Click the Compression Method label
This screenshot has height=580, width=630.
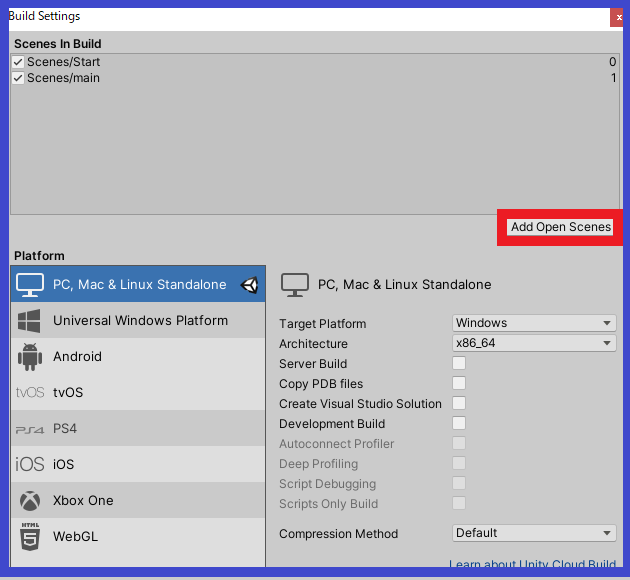[338, 533]
